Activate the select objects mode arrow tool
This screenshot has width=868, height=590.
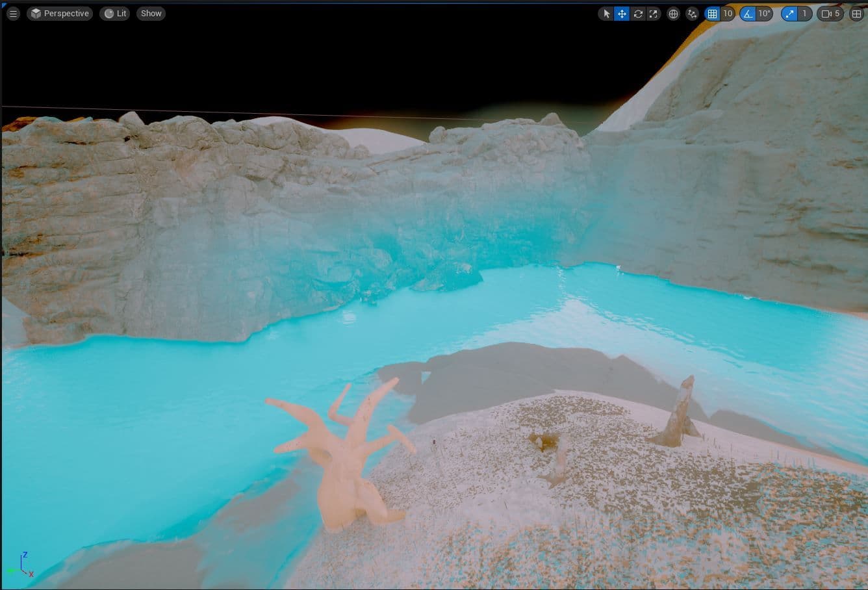606,14
